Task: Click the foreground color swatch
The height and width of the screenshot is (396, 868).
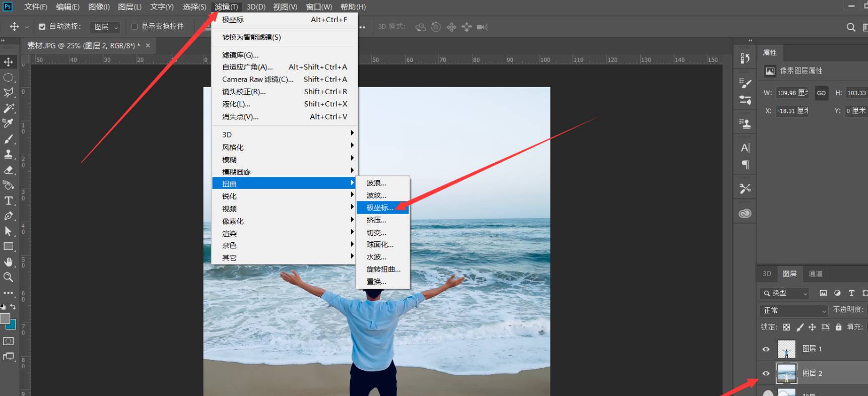Action: [x=5, y=319]
